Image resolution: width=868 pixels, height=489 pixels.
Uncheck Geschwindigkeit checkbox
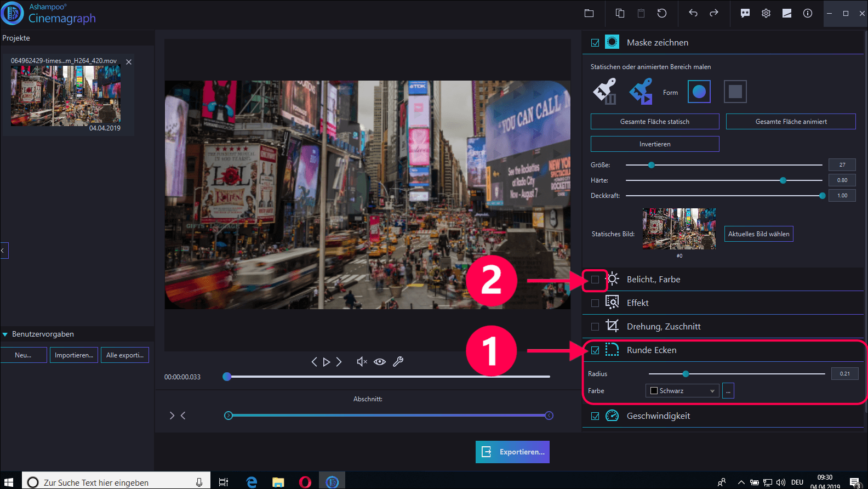(595, 416)
